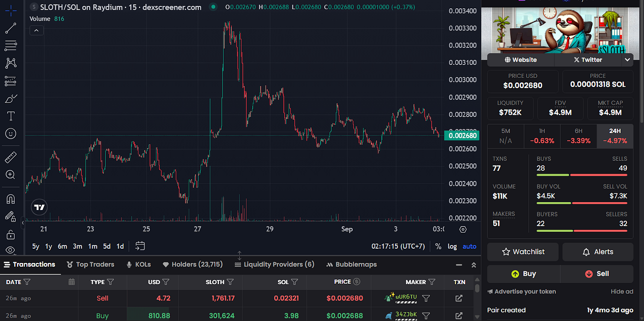The image size is (644, 321).
Task: Select the Text annotation tool
Action: coord(11,116)
